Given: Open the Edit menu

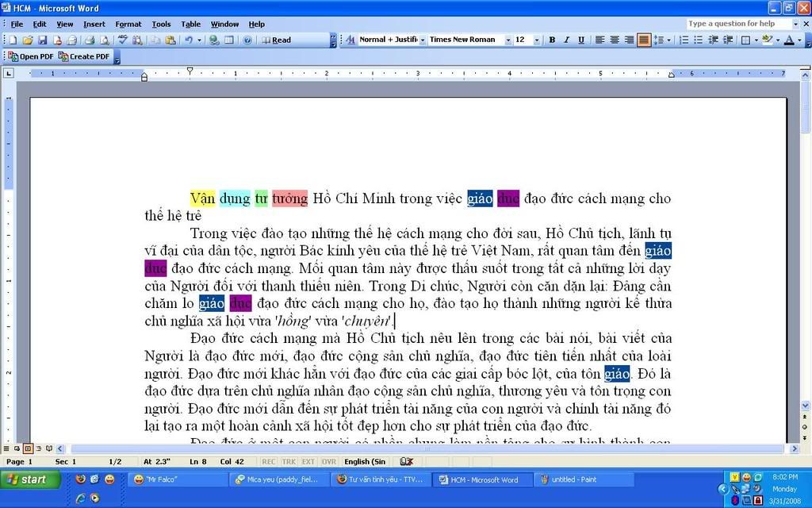Looking at the screenshot, I should coord(40,24).
